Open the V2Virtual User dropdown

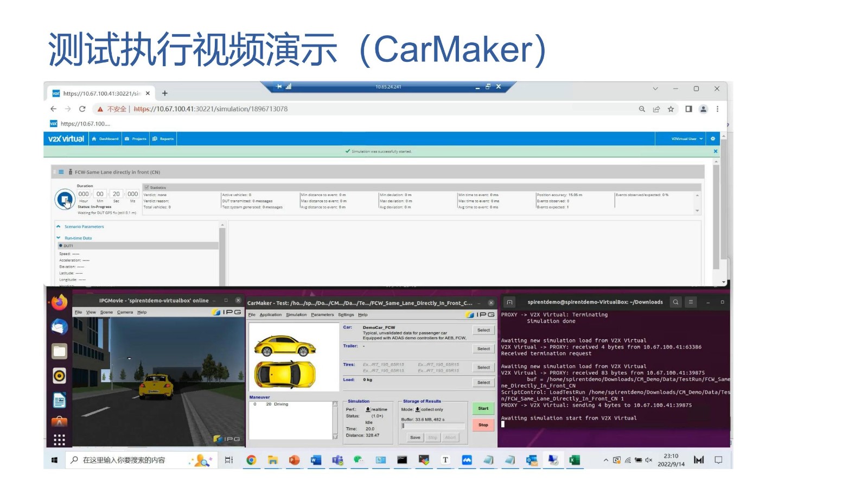[x=687, y=139]
